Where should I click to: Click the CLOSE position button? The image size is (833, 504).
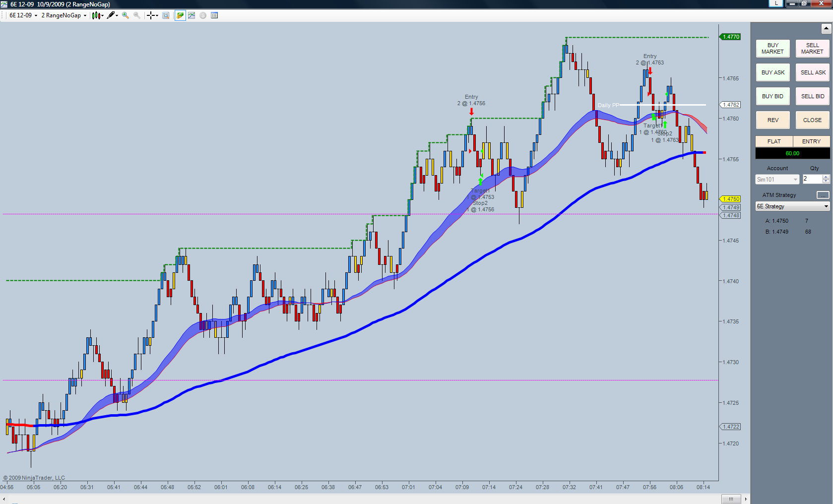pyautogui.click(x=812, y=120)
